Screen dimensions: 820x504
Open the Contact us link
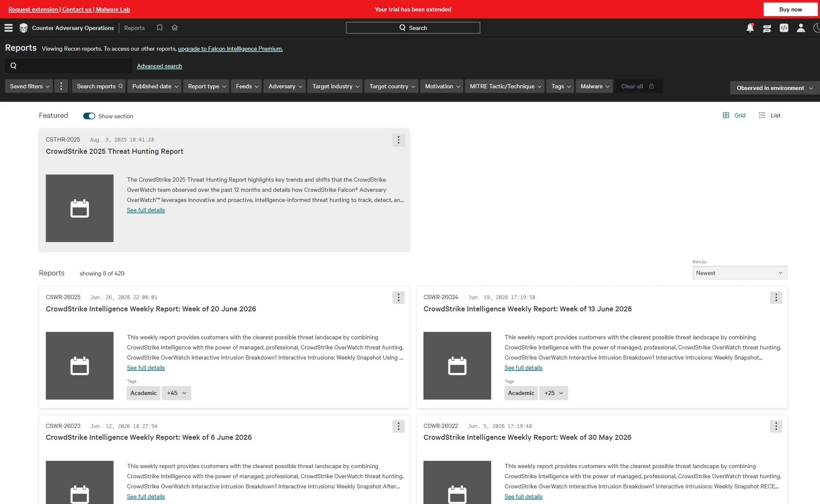coord(77,9)
